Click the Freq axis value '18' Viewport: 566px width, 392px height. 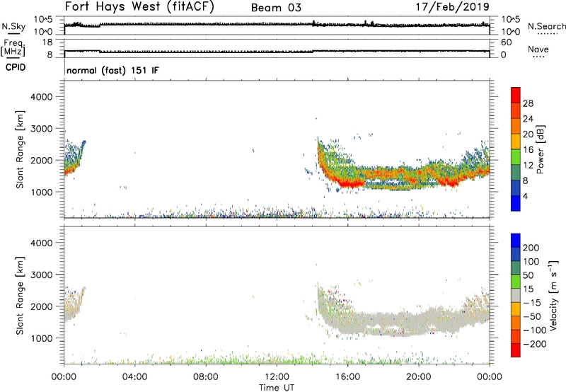pos(47,42)
